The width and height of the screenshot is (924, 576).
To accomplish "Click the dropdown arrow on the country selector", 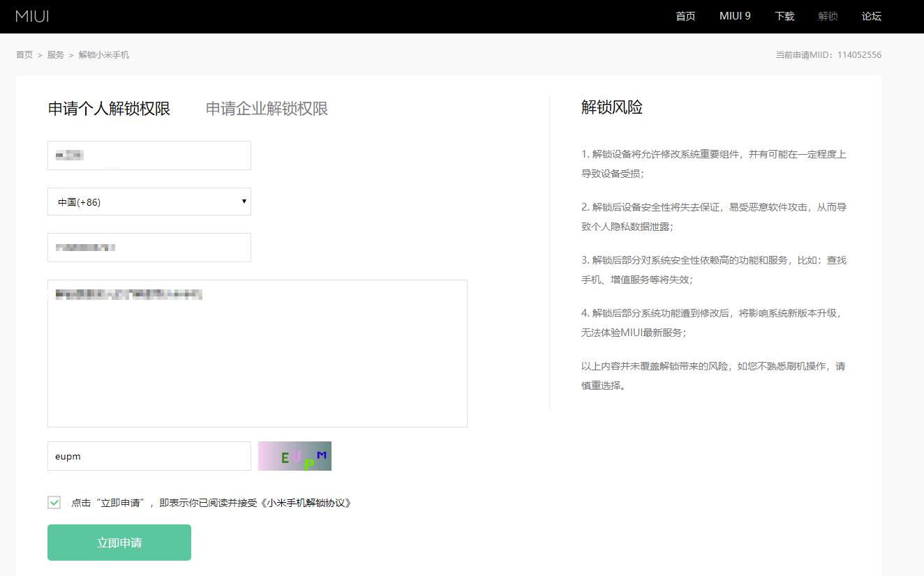I will pos(244,202).
